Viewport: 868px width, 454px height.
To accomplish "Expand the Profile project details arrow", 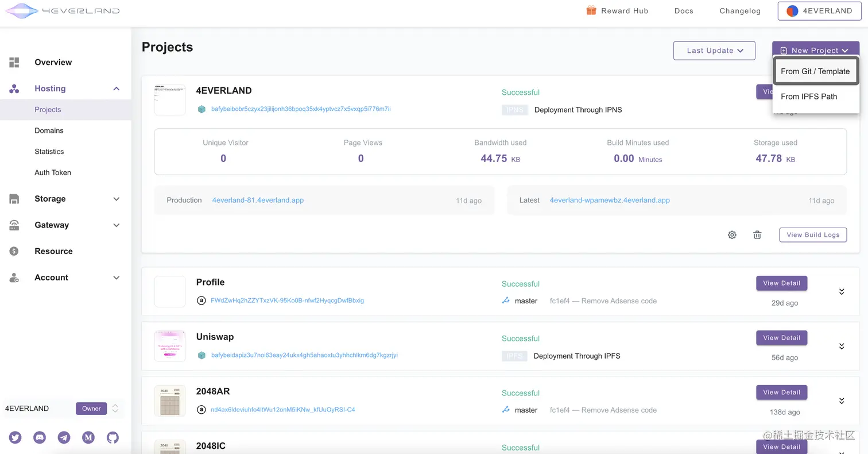I will pos(842,291).
